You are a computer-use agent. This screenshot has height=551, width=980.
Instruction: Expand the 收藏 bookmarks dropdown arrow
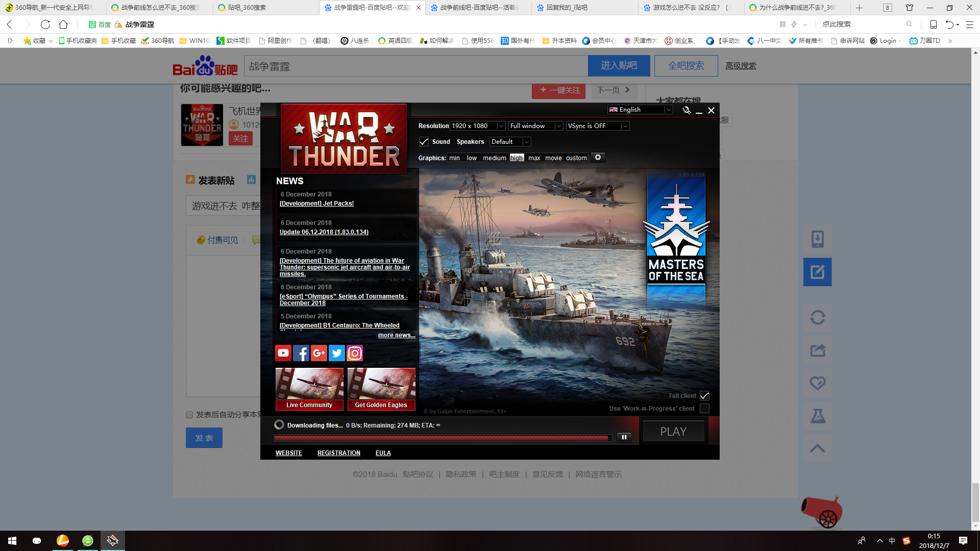click(51, 41)
